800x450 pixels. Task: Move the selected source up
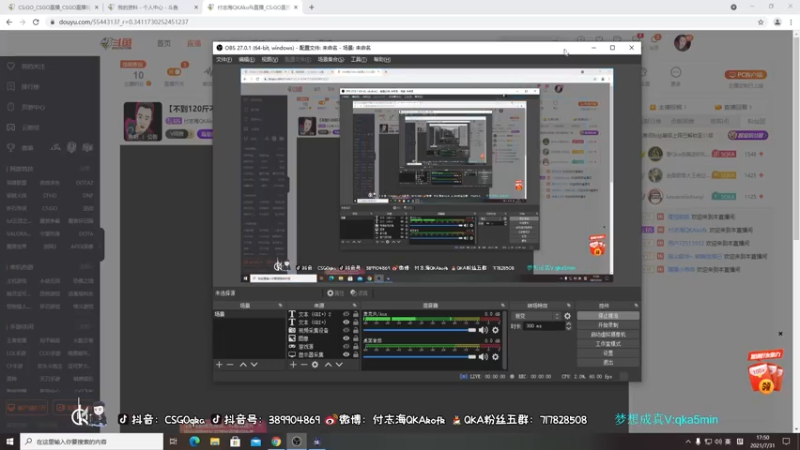click(328, 365)
